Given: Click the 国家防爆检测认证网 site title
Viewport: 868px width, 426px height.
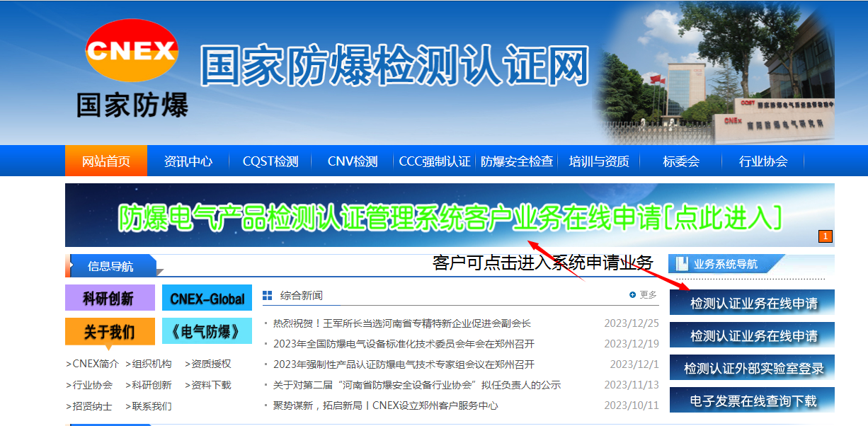Looking at the screenshot, I should pos(394,66).
